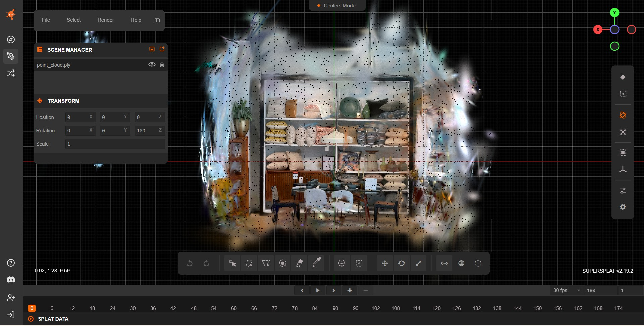Activate the rotate tool
Screen dimensions: 644x326
click(401, 264)
